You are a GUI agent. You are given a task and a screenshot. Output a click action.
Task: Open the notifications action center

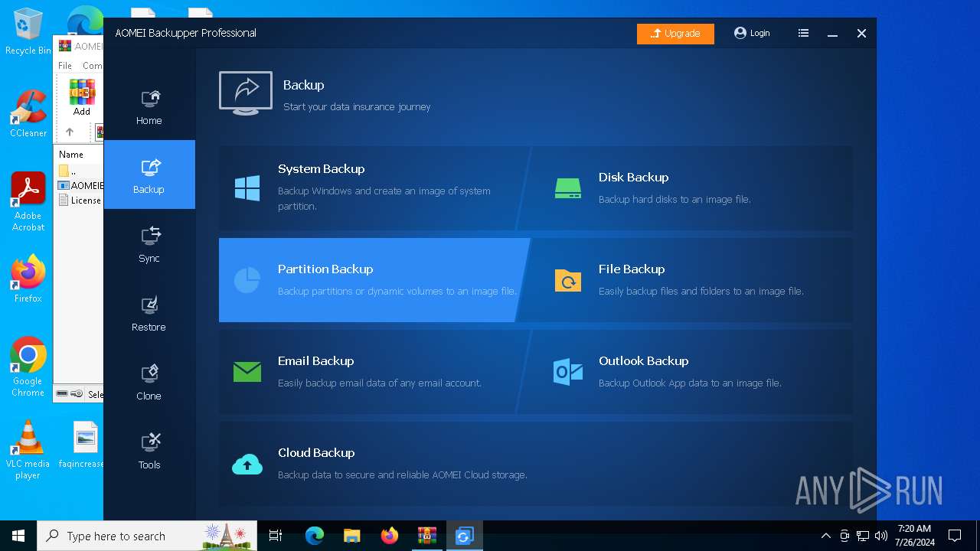(x=955, y=536)
